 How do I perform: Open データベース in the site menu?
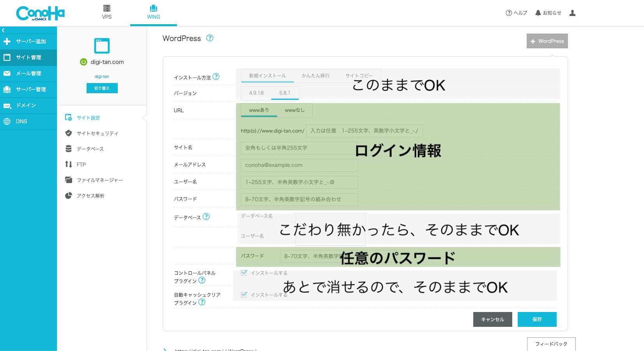90,149
